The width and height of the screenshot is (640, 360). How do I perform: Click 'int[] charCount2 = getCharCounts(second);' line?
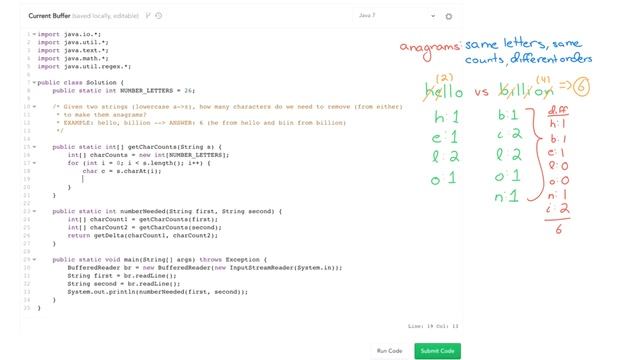144,227
